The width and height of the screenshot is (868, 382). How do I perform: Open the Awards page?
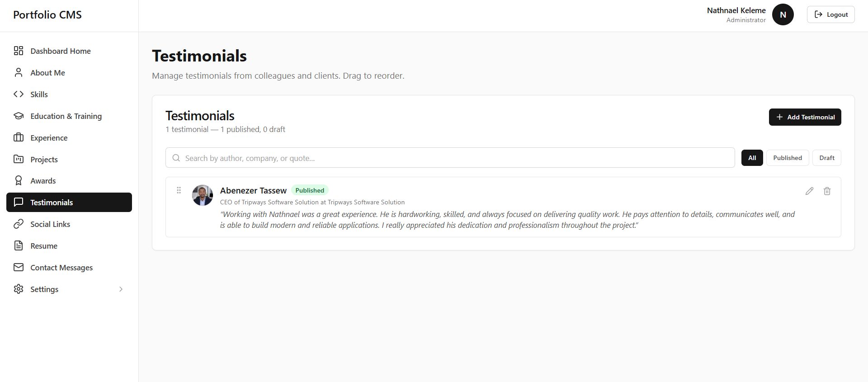coord(69,181)
